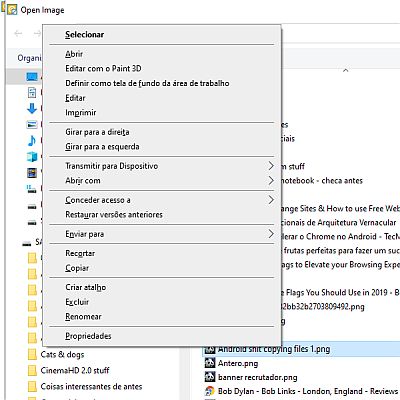
Task: Select file name Android shit copying files 1.png
Action: tap(274, 349)
